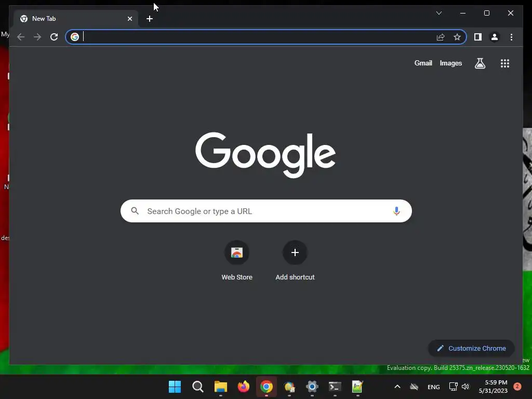Open the green notepad app in taskbar
The height and width of the screenshot is (399, 532).
tap(357, 387)
